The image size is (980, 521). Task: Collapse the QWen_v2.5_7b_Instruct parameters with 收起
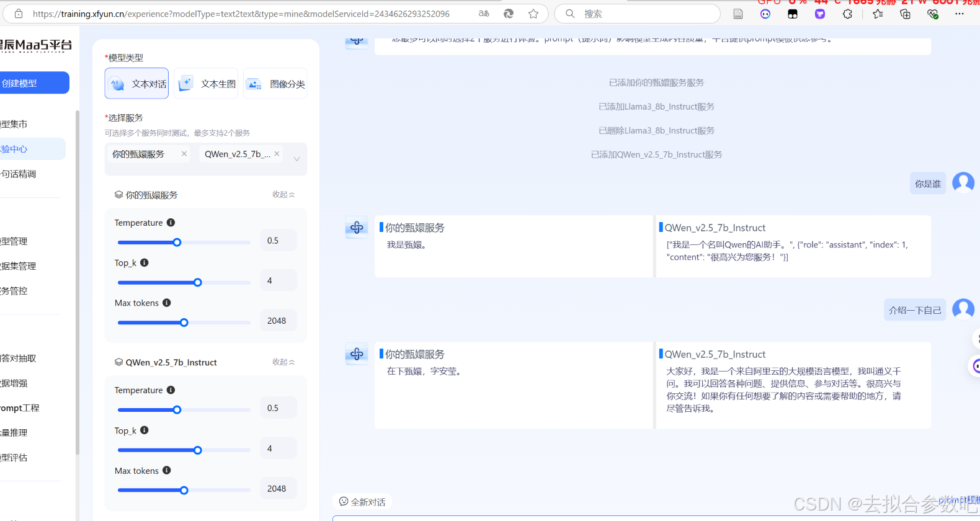coord(283,362)
